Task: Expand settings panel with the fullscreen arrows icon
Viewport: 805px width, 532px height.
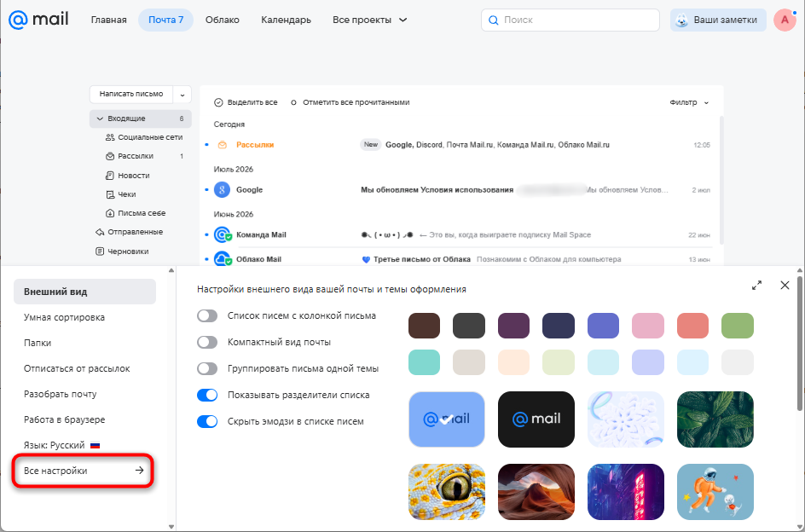Action: point(756,286)
